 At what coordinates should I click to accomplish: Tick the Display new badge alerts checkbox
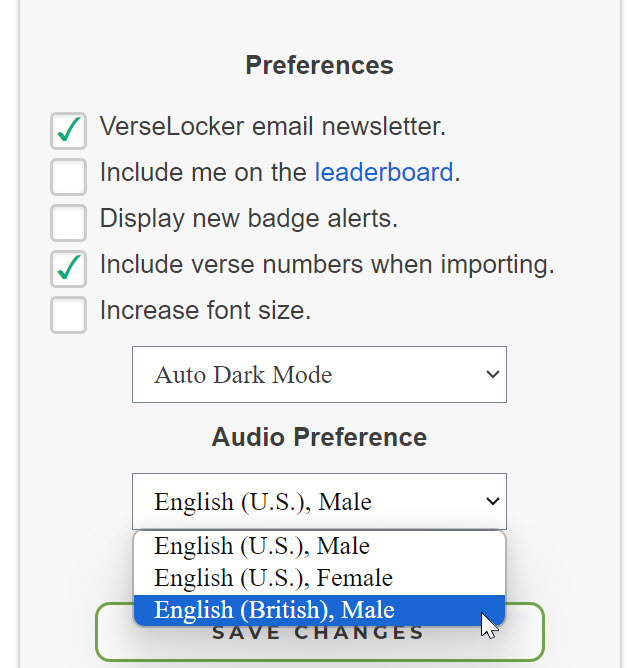68,223
